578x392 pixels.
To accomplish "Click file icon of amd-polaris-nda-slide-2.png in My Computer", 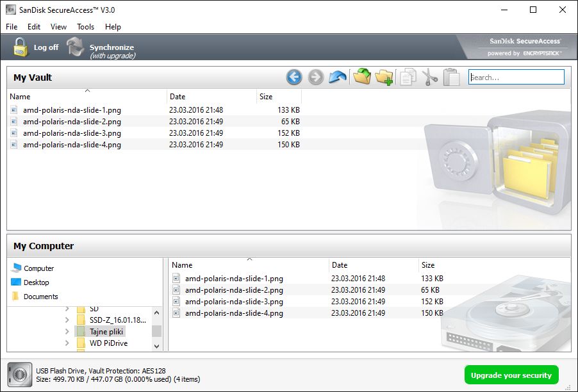I will 176,290.
